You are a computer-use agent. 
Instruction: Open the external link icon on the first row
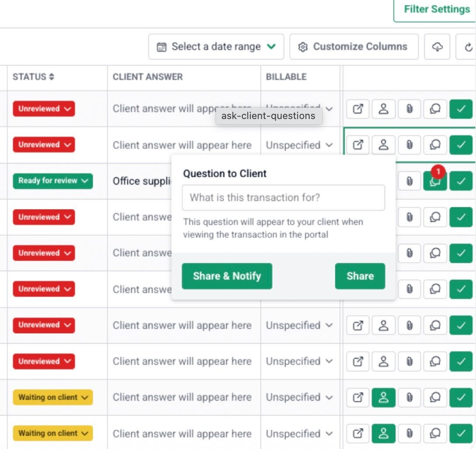pyautogui.click(x=357, y=109)
